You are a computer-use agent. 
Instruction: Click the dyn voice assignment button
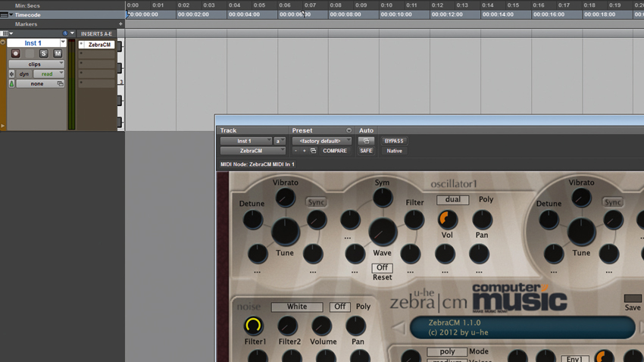(x=23, y=74)
